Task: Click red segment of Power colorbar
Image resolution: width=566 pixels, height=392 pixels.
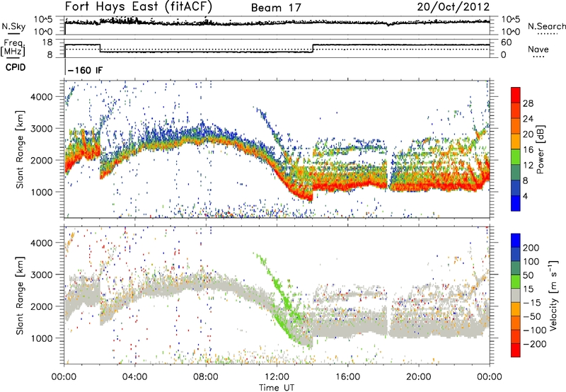Action: coord(516,96)
